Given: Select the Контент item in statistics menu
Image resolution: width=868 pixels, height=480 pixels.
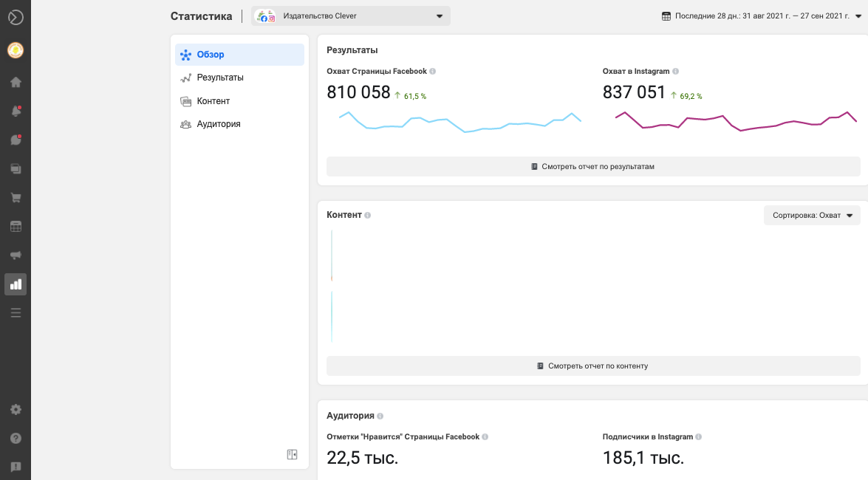Looking at the screenshot, I should tap(213, 101).
